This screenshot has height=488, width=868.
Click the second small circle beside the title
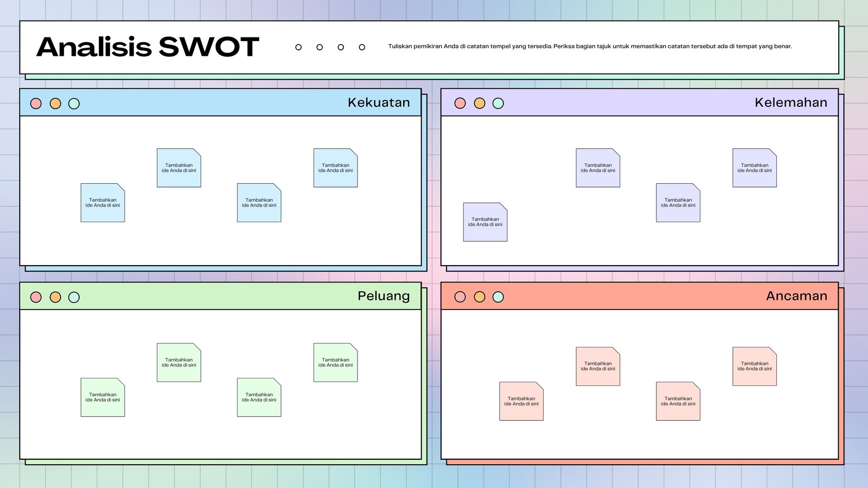click(x=320, y=47)
